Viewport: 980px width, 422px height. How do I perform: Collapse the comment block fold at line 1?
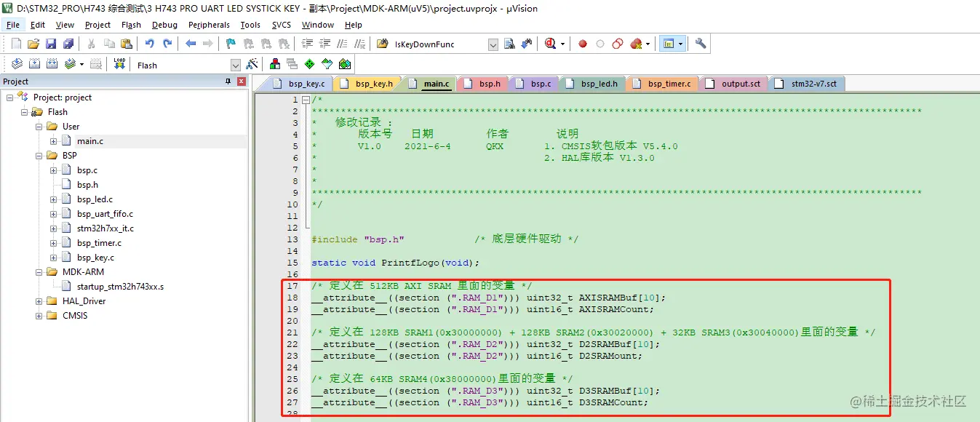[306, 100]
